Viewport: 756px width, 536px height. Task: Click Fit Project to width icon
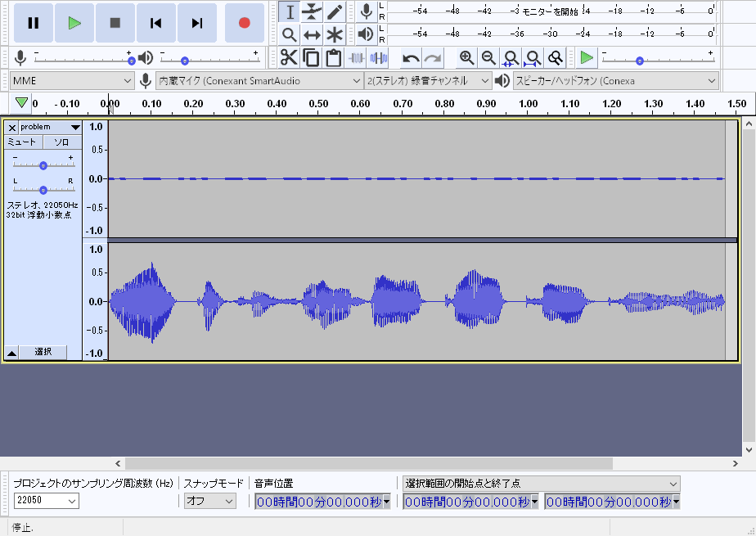coord(533,58)
